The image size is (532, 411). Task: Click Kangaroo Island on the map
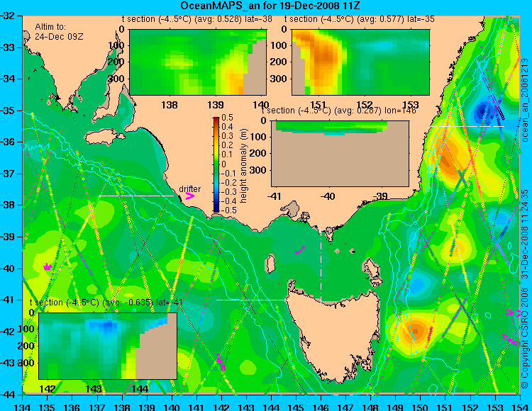[x=104, y=137]
